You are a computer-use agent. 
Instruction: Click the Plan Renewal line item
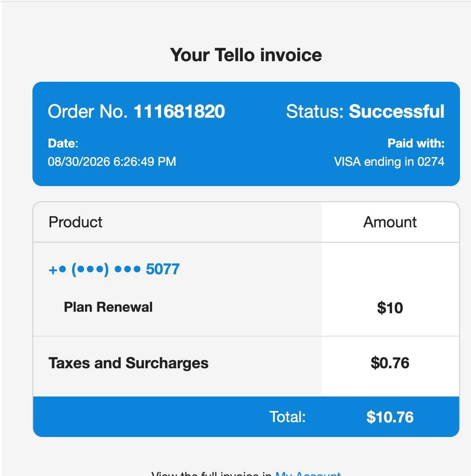(x=108, y=307)
